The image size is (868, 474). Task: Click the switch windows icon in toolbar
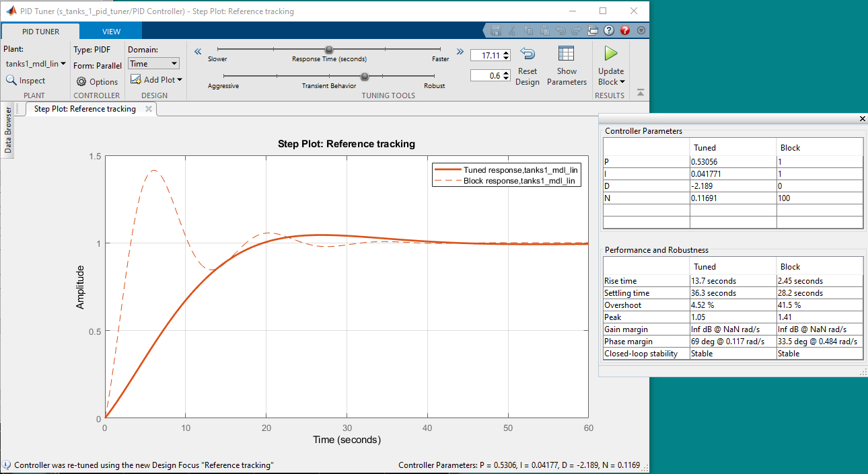(x=593, y=31)
